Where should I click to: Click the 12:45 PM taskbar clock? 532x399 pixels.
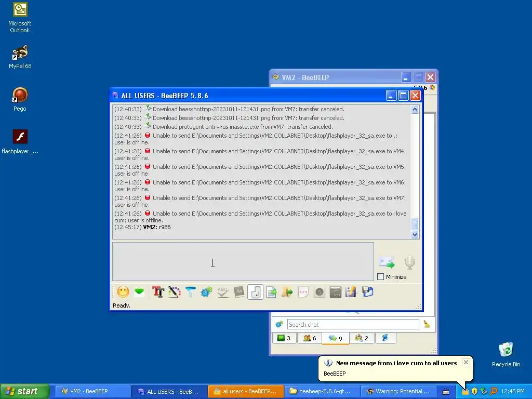[x=513, y=392]
